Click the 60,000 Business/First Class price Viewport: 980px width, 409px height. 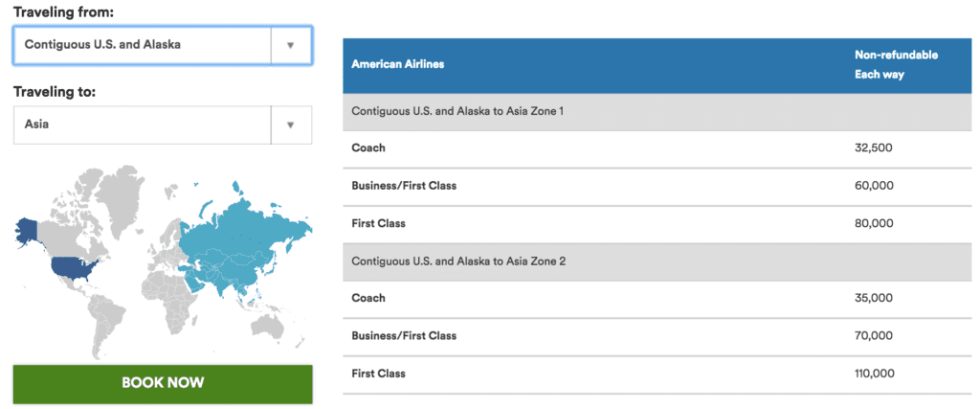tap(874, 186)
